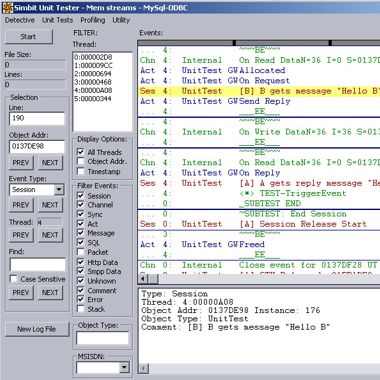This screenshot has height=380, width=380.
Task: Select the 'GW Freed' event row
Action: pos(259,245)
